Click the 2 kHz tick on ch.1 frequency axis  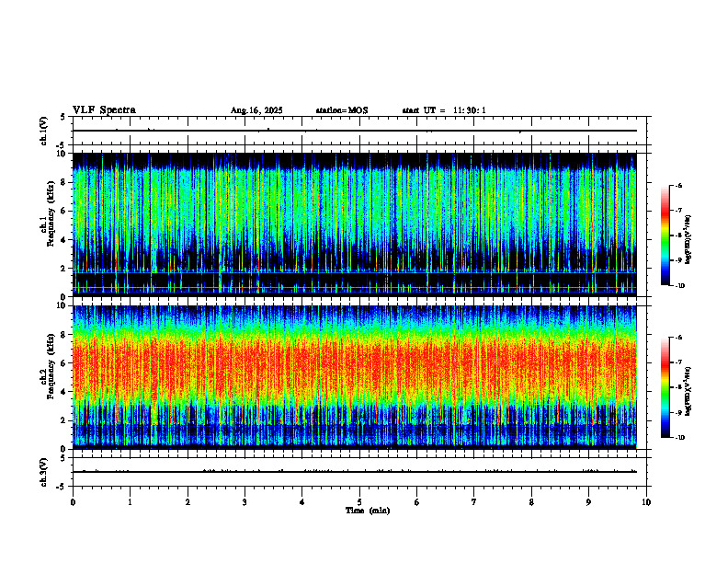tap(64, 268)
